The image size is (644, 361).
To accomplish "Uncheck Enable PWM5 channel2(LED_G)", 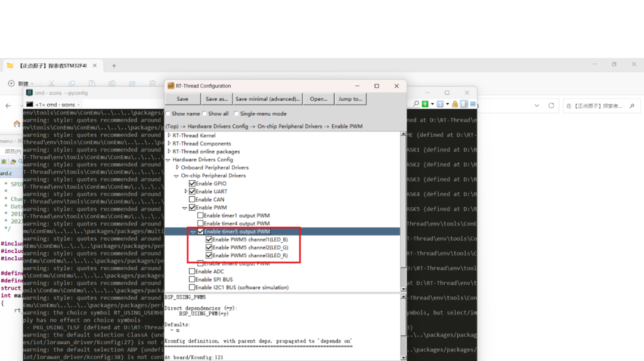I will [x=209, y=247].
